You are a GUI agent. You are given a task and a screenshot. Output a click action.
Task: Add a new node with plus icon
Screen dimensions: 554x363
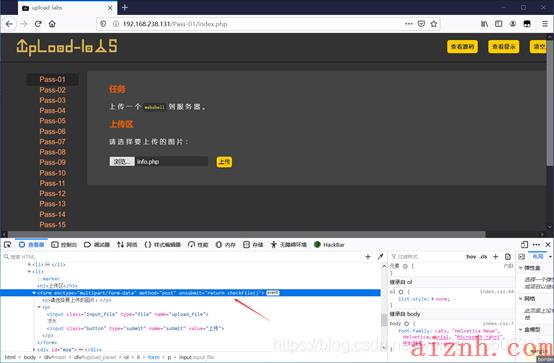[368, 257]
